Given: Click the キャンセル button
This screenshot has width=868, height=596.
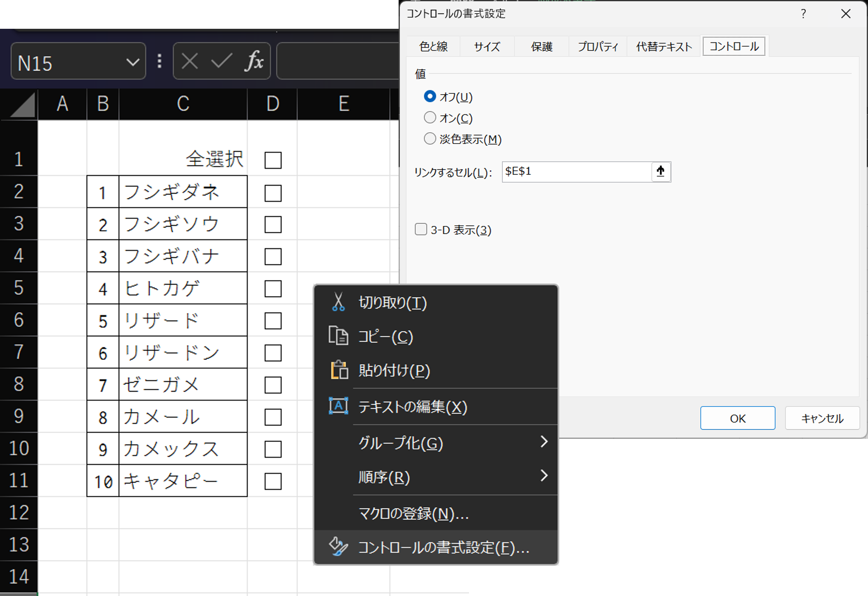Looking at the screenshot, I should click(822, 418).
